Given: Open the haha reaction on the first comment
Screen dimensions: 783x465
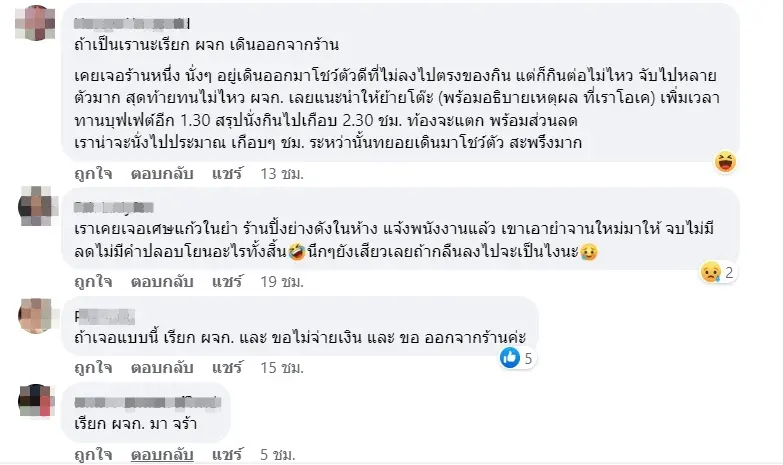Looking at the screenshot, I should click(x=726, y=160).
